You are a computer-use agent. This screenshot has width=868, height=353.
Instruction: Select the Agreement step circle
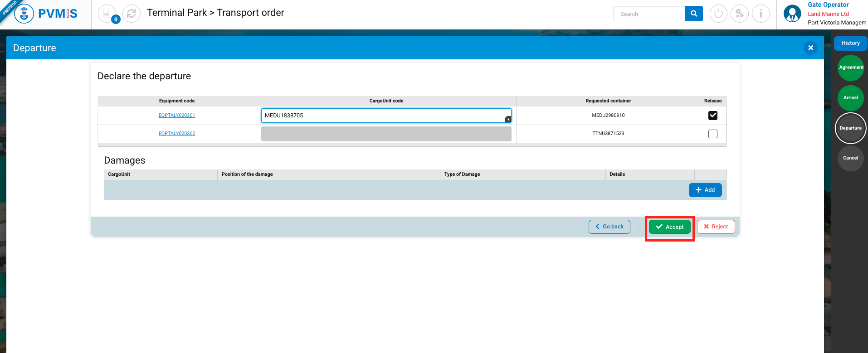coord(851,68)
